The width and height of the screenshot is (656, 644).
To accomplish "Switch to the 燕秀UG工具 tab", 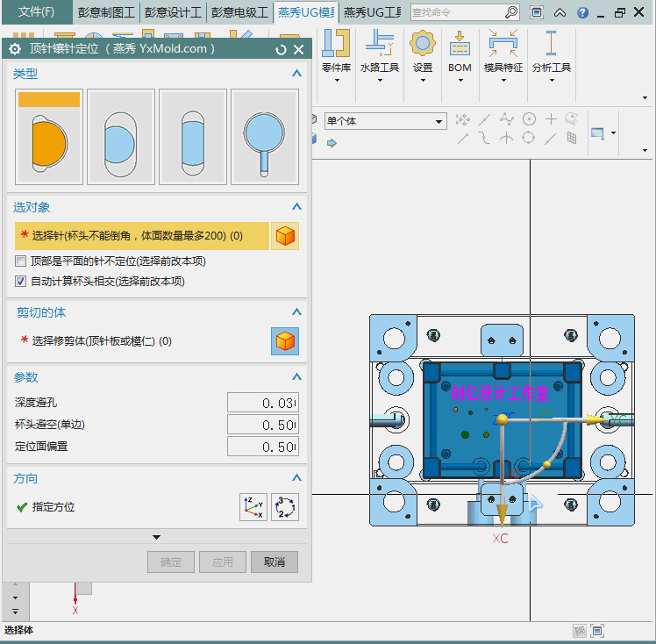I will coord(372,12).
